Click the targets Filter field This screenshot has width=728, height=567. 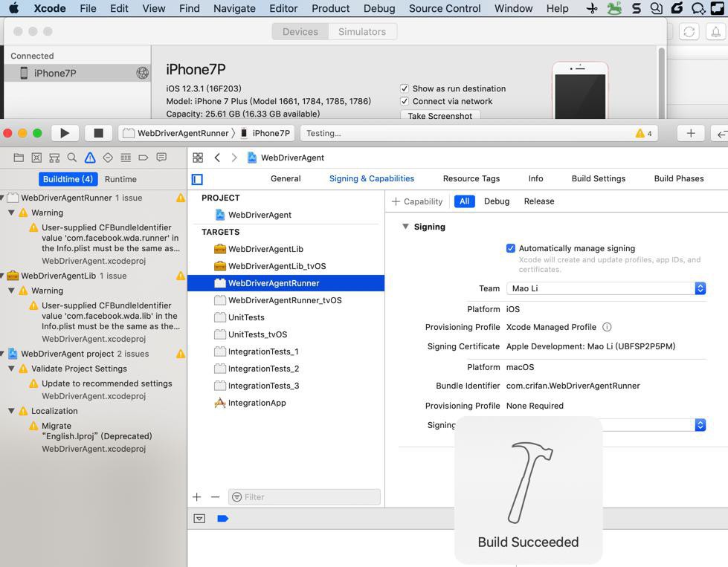[304, 497]
